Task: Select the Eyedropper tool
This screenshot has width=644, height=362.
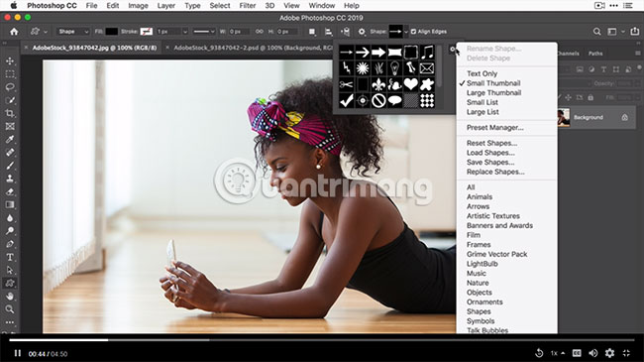Action: [x=10, y=139]
